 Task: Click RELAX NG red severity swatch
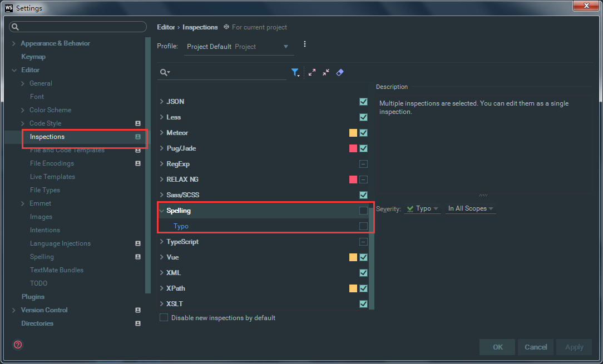(x=353, y=179)
